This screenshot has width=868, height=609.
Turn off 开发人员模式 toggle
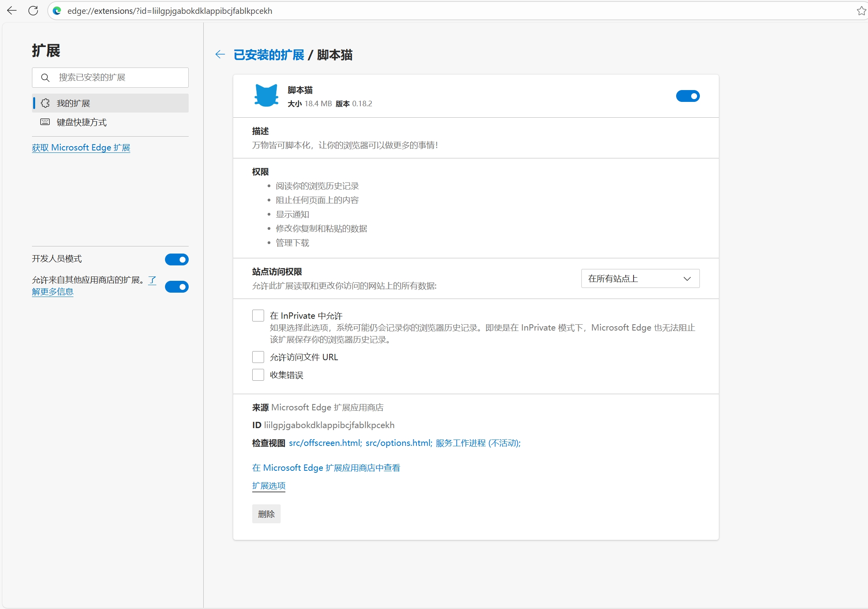(x=177, y=259)
